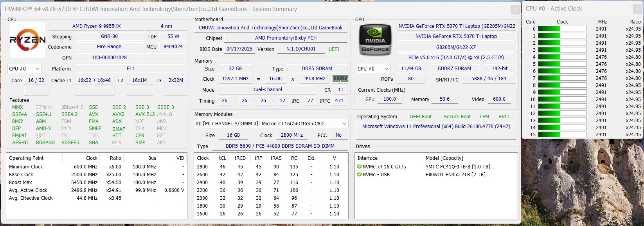
Task: Click the Video clock 600.0 value
Action: click(499, 99)
